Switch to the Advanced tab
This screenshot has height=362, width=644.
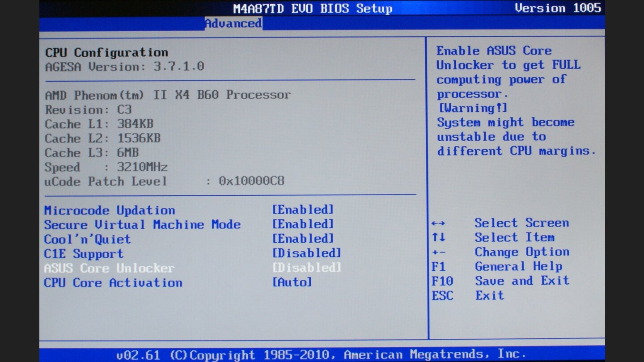coord(233,23)
